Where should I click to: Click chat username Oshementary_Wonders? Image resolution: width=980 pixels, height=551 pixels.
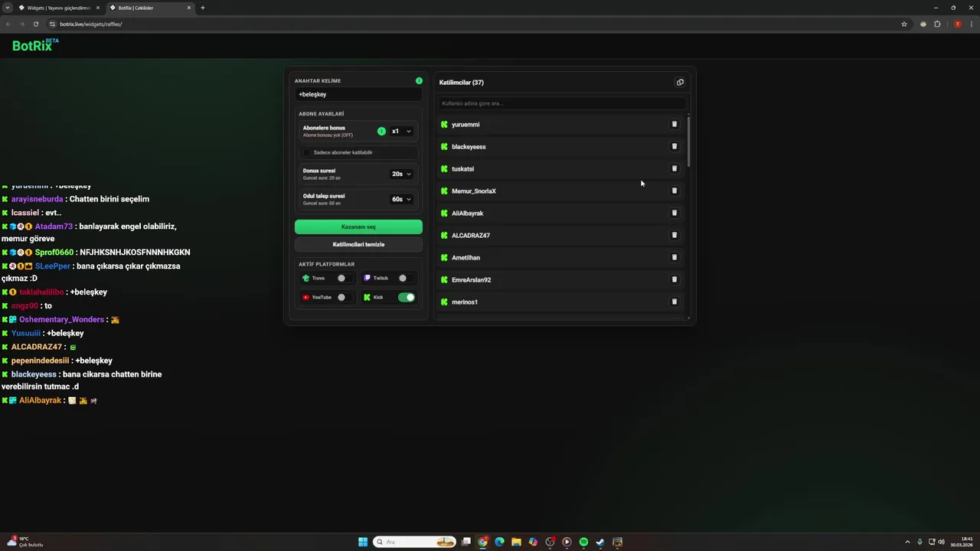click(x=61, y=319)
